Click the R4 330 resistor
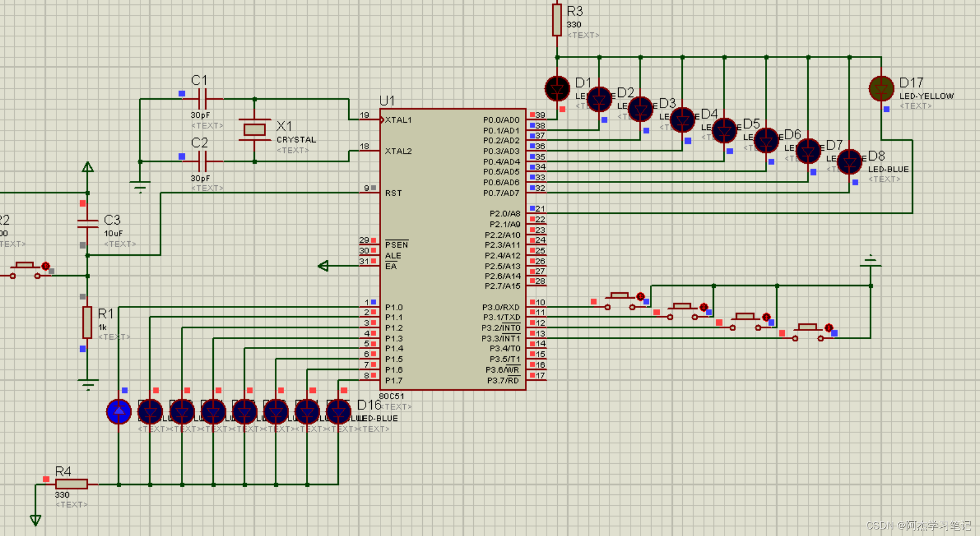The height and width of the screenshot is (536, 980). coord(71,484)
